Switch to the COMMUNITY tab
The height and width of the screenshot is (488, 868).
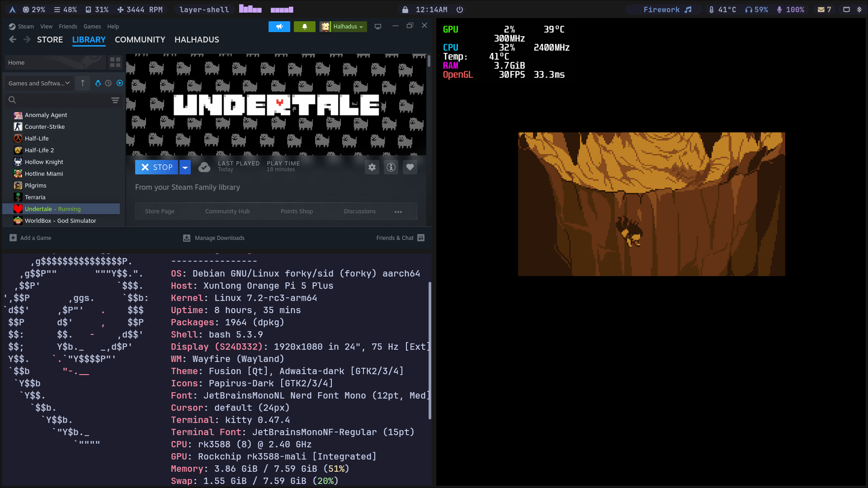coord(140,40)
